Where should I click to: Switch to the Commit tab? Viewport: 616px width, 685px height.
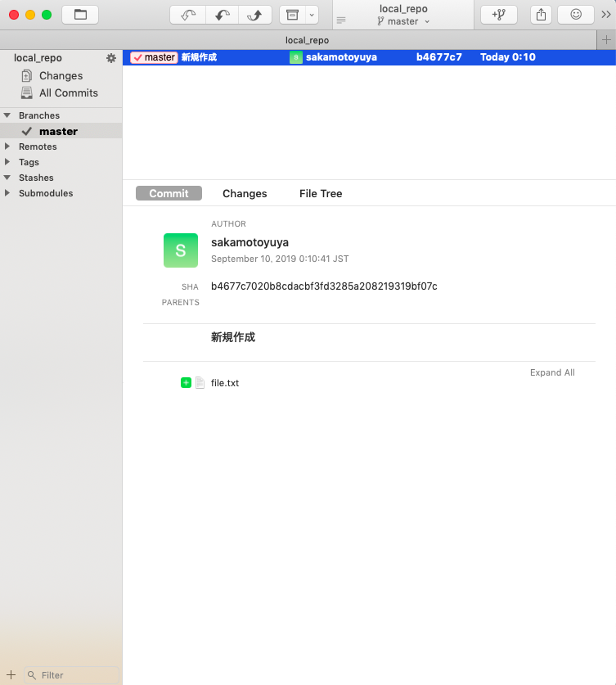(x=169, y=193)
